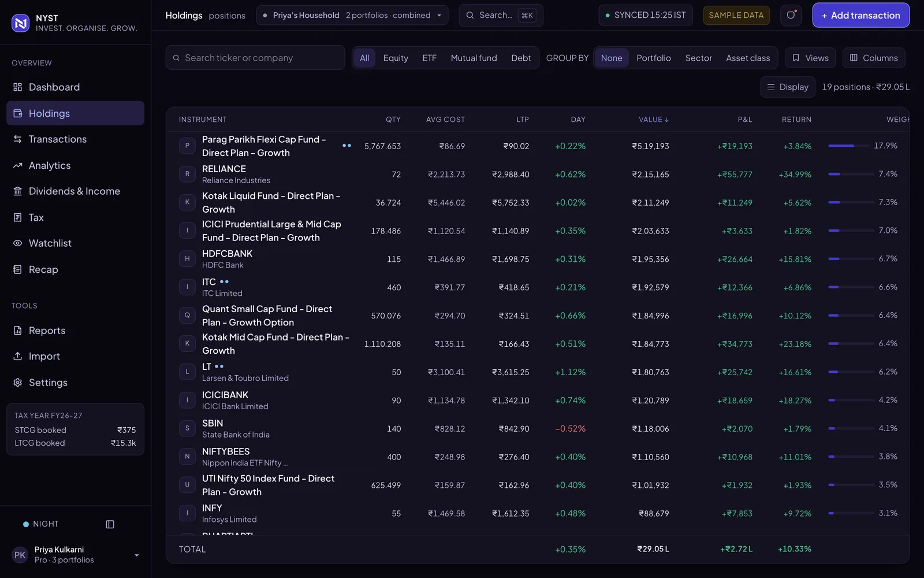Open the Columns chooser
This screenshot has height=578, width=924.
pos(874,58)
